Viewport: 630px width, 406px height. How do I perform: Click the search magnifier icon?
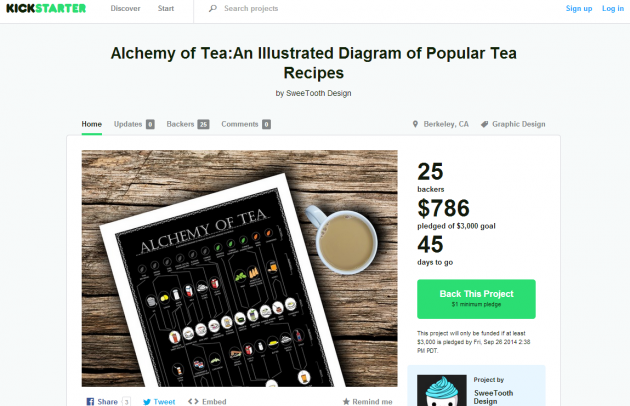pos(213,8)
